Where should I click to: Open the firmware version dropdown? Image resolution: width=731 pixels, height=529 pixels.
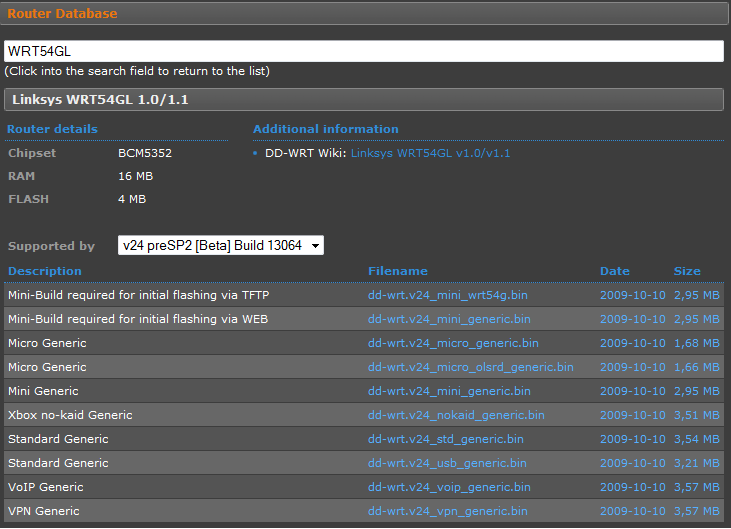pos(220,246)
